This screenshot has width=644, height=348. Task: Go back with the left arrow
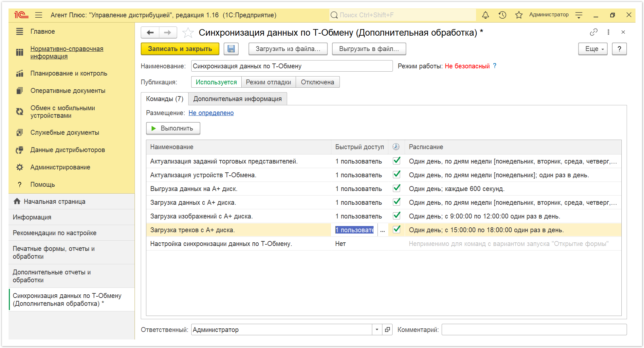click(x=150, y=32)
